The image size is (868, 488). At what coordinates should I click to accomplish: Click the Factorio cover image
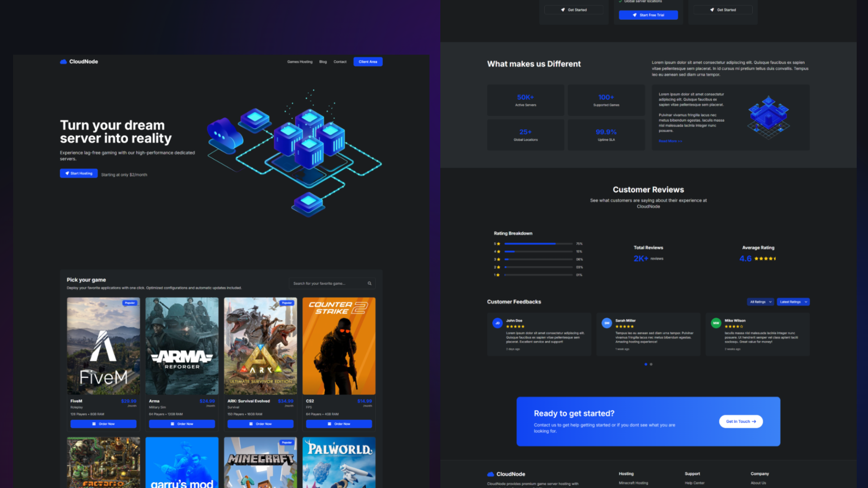[104, 463]
